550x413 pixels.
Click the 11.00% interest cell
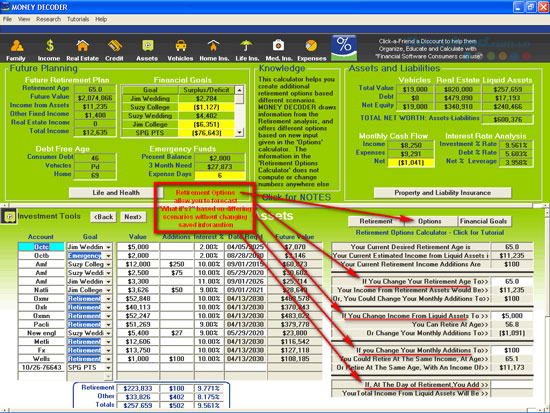click(x=209, y=281)
